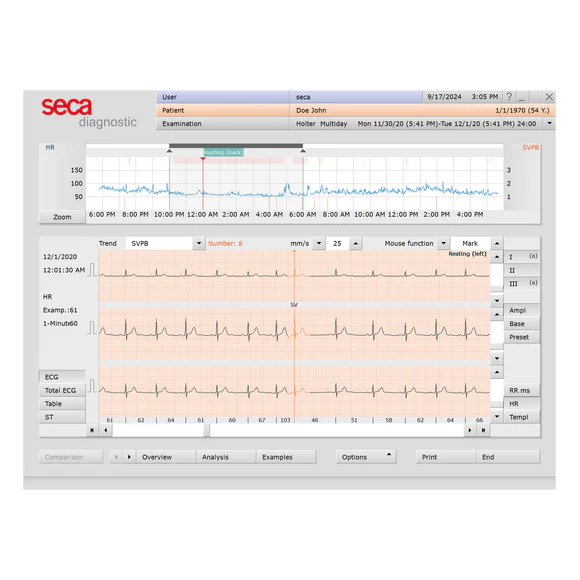Click the Mark mouse function field

click(470, 243)
